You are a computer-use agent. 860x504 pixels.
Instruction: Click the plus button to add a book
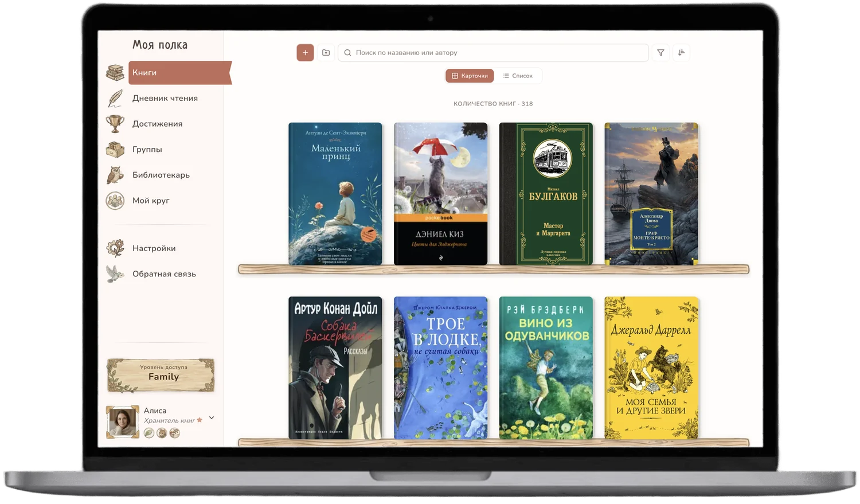[x=305, y=53]
